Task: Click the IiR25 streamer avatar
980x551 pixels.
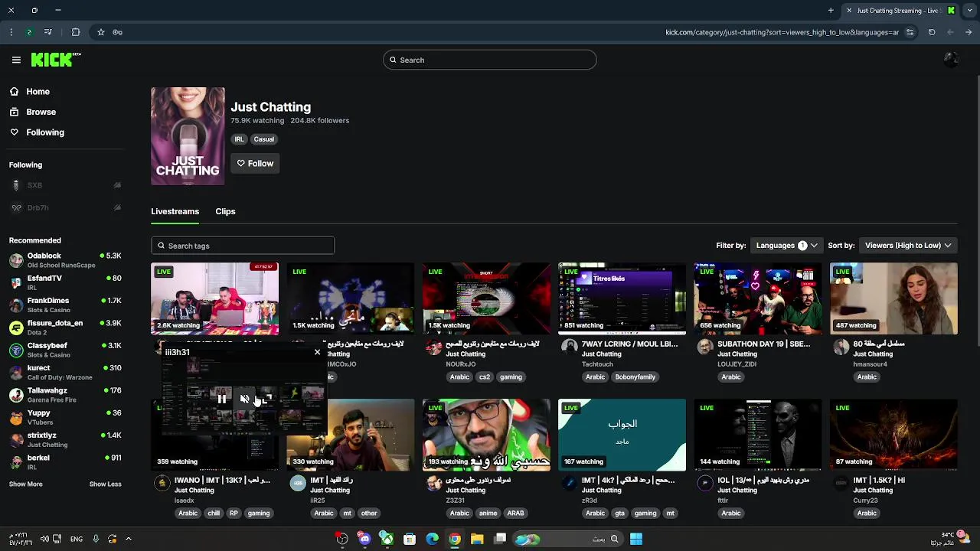Action: 298,483
